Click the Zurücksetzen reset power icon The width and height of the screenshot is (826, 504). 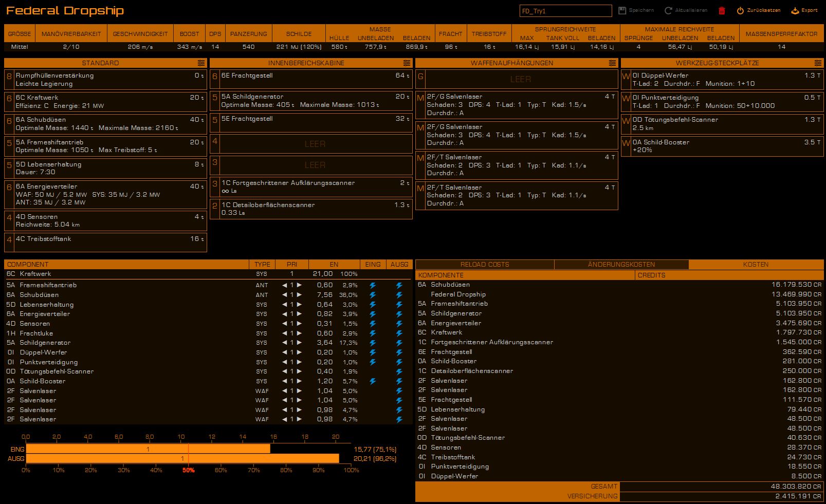point(740,10)
